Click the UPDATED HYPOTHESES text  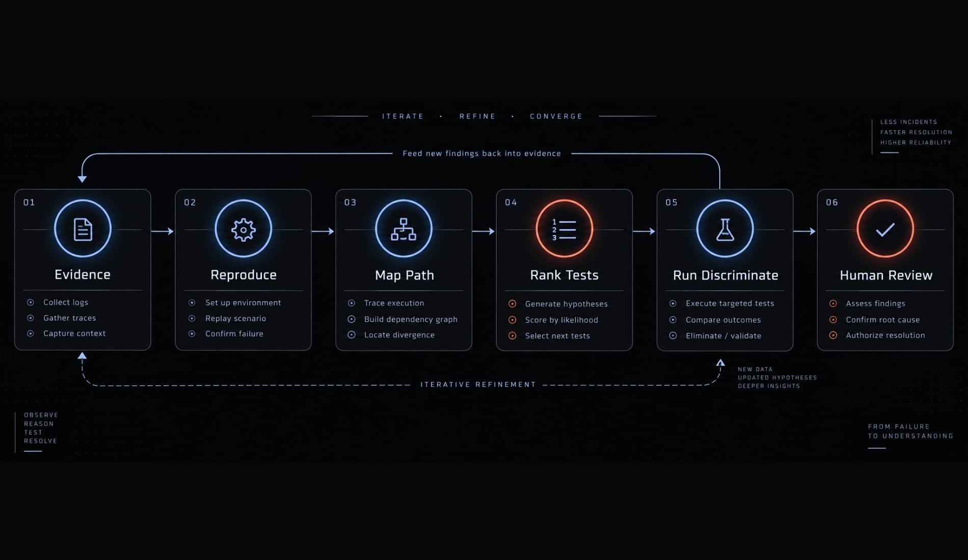(777, 377)
